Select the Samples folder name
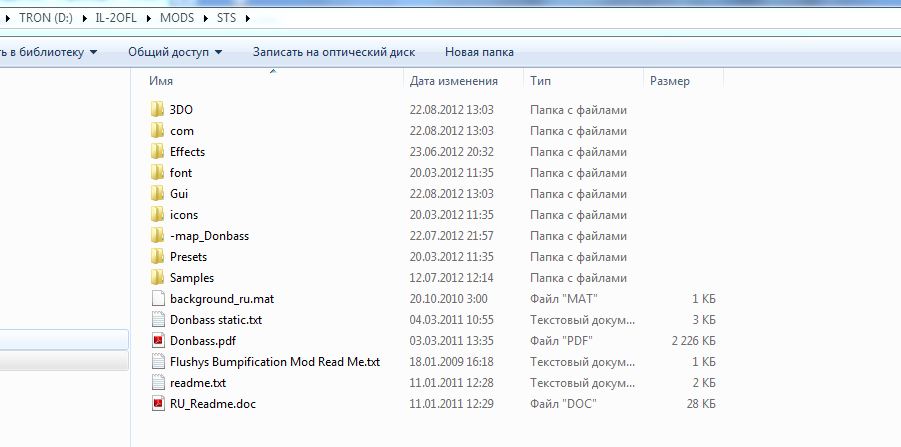Screen dimensions: 901x447 click(x=192, y=278)
